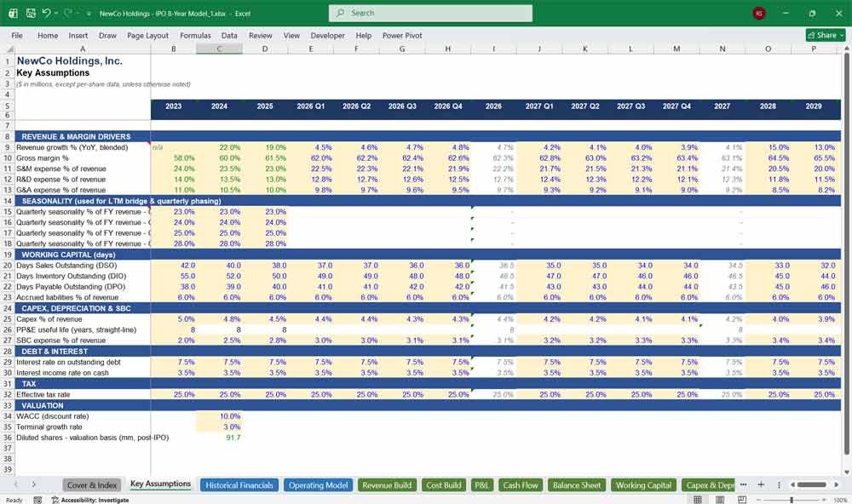Click the Search box in title bar
This screenshot has width=852, height=504.
pos(430,13)
